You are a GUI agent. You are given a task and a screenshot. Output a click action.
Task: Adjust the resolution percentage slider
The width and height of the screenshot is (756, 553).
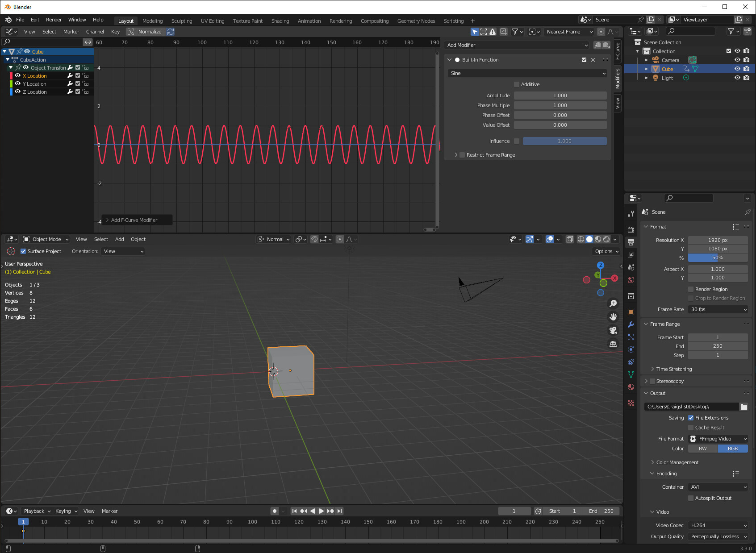tap(717, 258)
